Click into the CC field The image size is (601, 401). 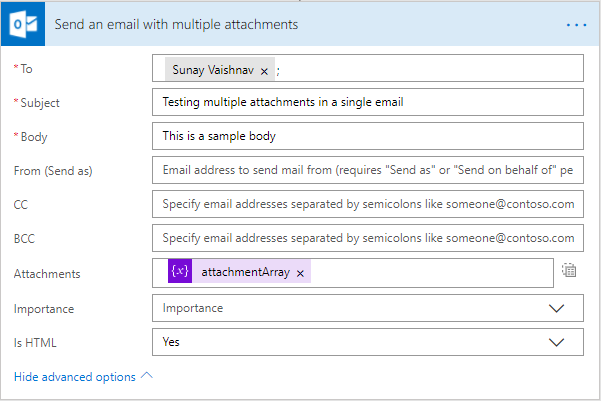367,204
